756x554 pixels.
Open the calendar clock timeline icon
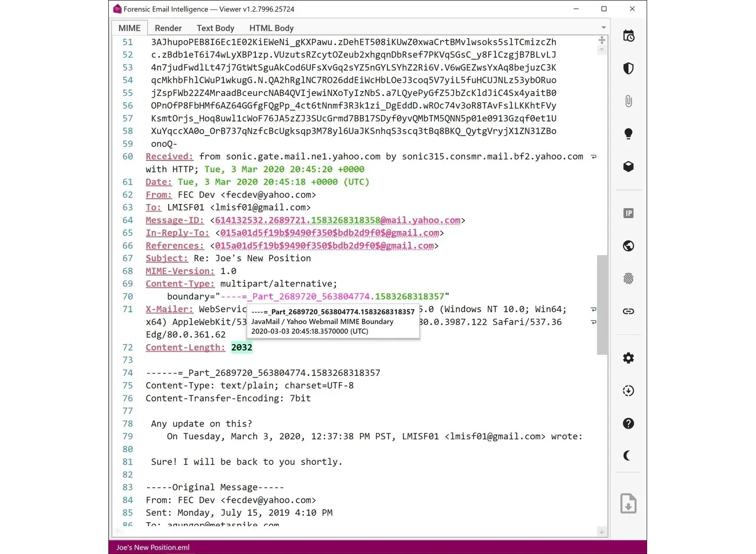pyautogui.click(x=628, y=36)
